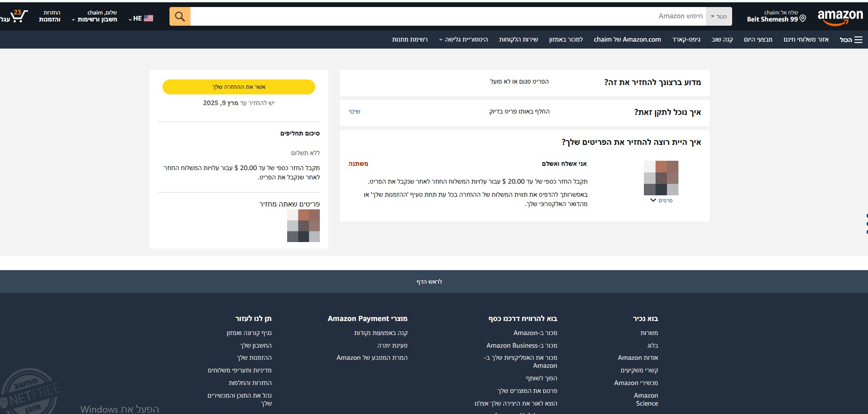Screen dimensions: 868x414
Task: Open the returns and replacements footer link
Action: tap(250, 383)
